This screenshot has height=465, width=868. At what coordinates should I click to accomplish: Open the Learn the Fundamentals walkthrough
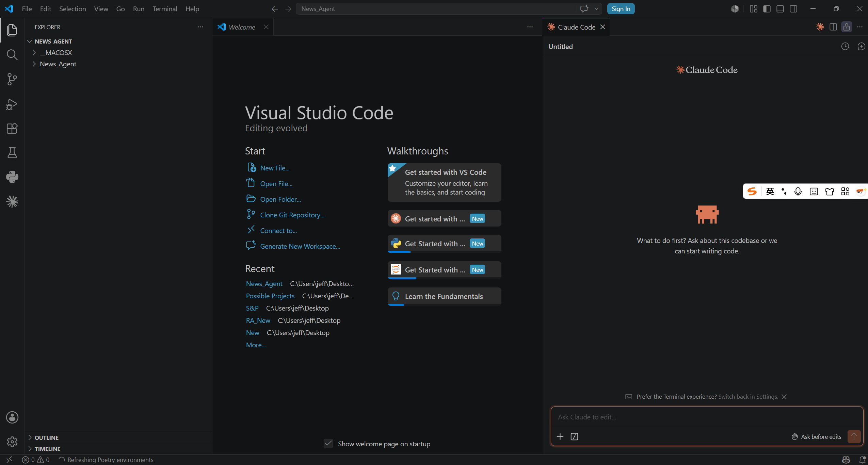[444, 297]
